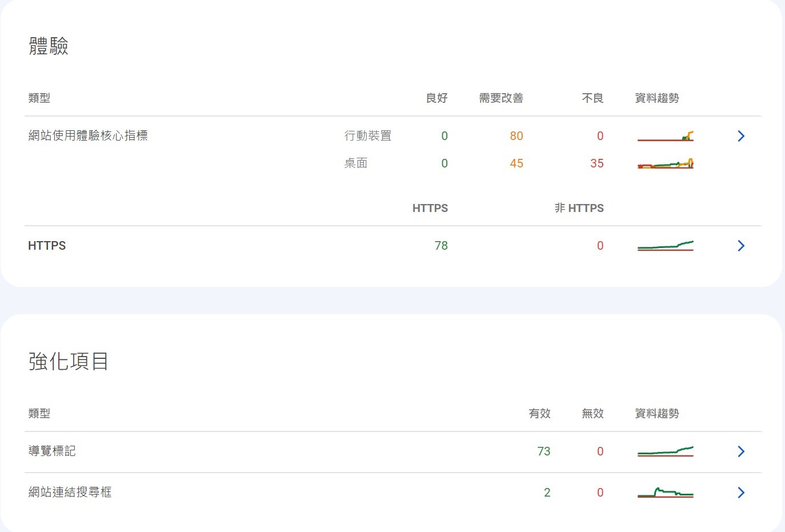The height and width of the screenshot is (532, 785).
Task: Click mobile needs-improvement value 80
Action: [516, 136]
